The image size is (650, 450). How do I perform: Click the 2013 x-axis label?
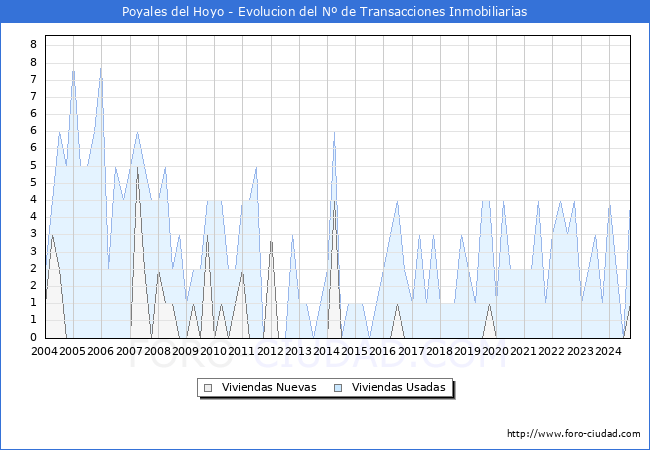(298, 351)
